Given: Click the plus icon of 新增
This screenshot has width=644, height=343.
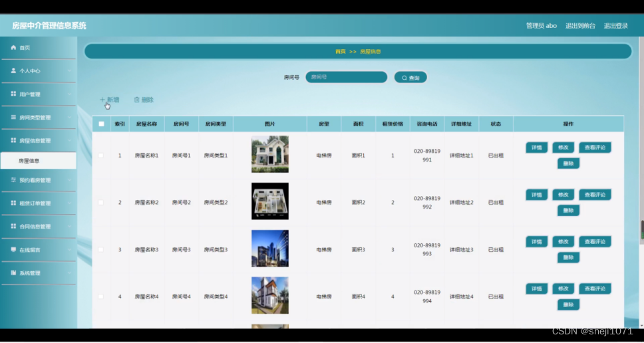Looking at the screenshot, I should coord(102,100).
